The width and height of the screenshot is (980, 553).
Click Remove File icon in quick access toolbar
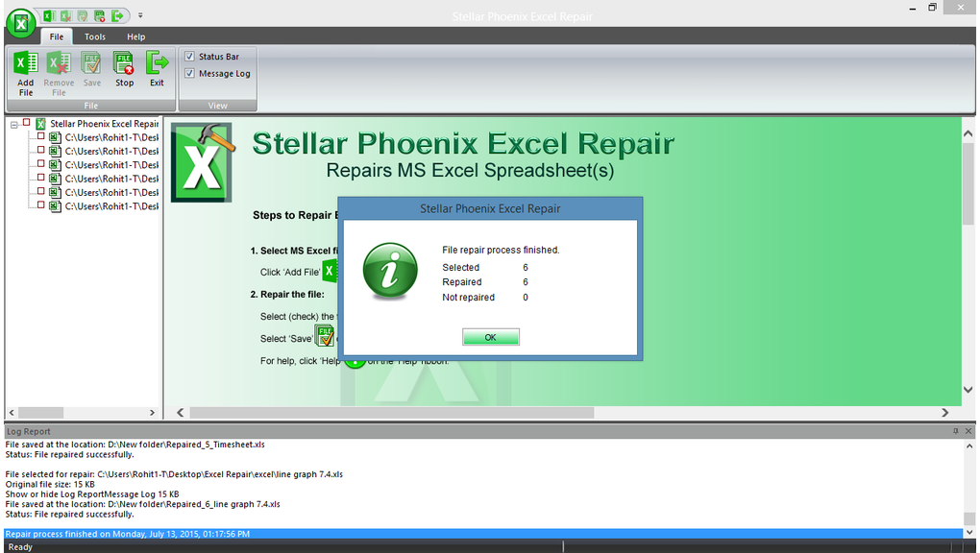pyautogui.click(x=65, y=15)
